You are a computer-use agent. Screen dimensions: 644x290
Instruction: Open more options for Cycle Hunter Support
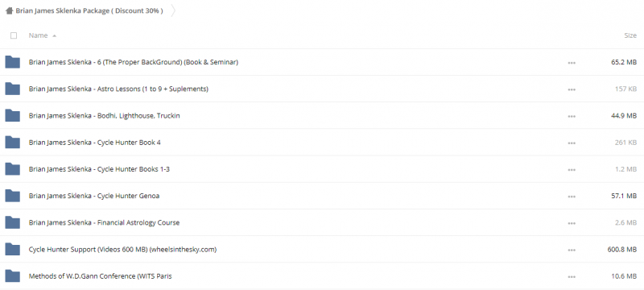point(572,250)
